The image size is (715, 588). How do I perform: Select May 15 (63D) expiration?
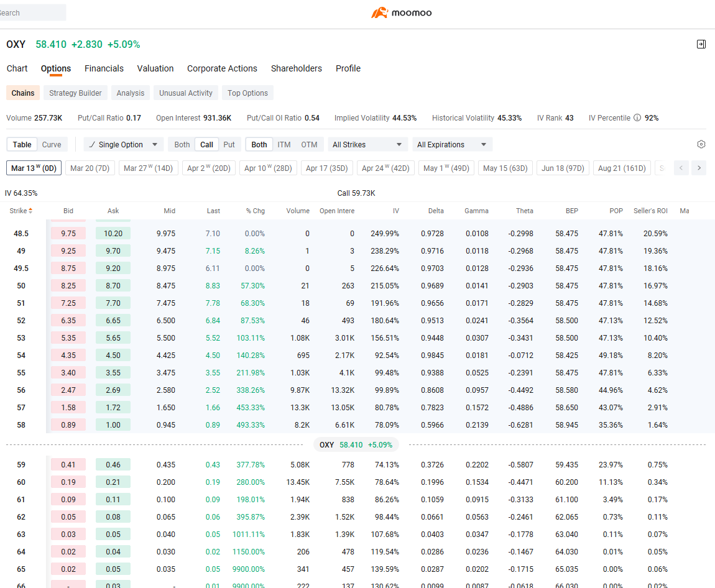[505, 168]
